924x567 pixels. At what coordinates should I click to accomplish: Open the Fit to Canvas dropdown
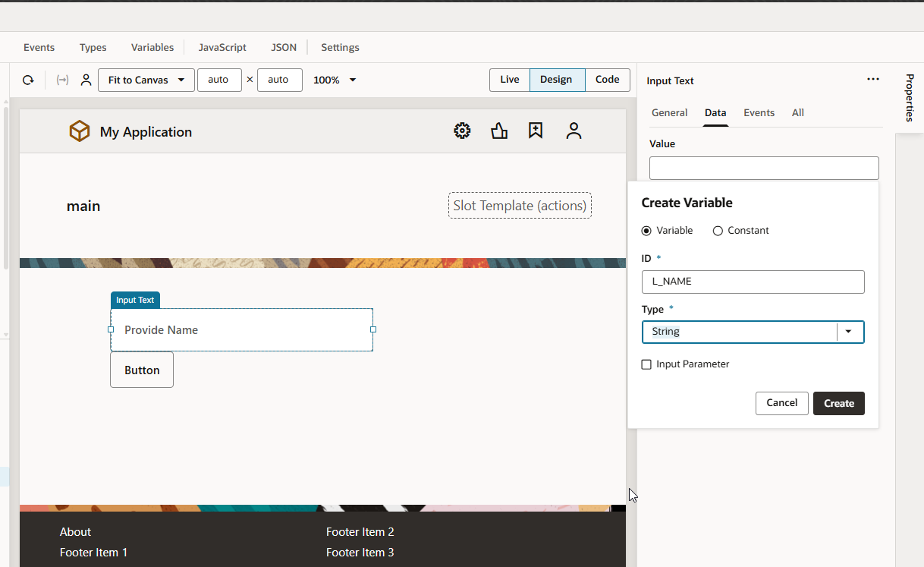(146, 80)
